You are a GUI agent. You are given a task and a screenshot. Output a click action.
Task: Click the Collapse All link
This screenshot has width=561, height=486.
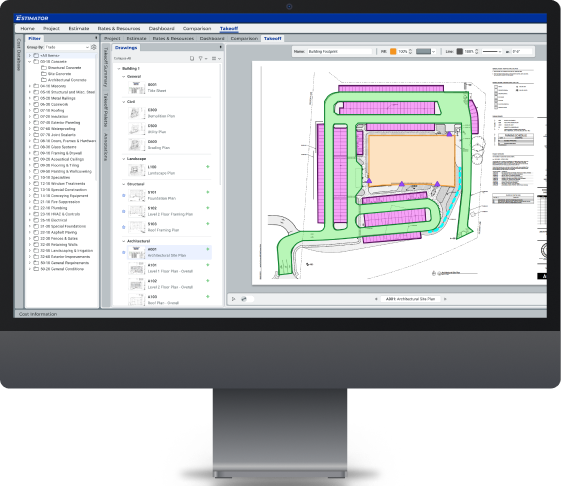click(122, 58)
